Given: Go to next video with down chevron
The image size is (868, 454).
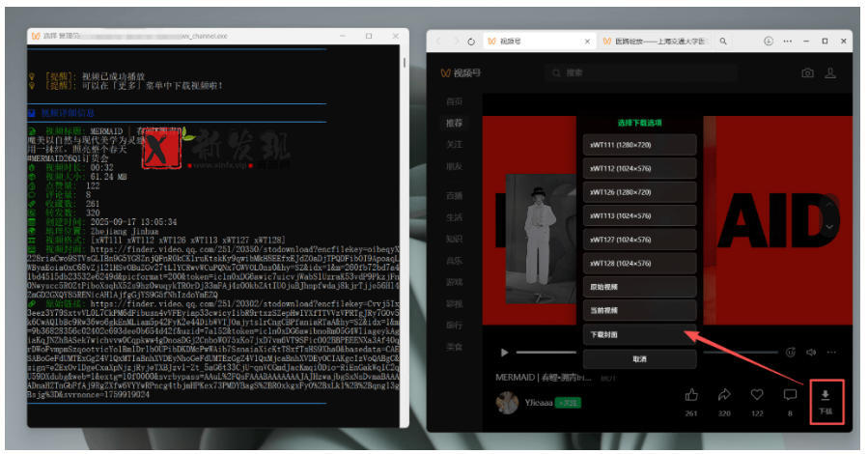Looking at the screenshot, I should 829,226.
